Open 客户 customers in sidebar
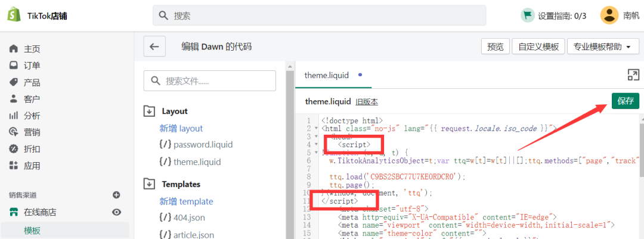Screen dimensions: 644x239 pos(25,99)
